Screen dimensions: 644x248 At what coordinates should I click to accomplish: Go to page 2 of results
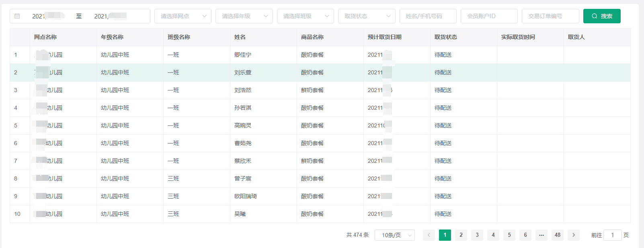(x=461, y=235)
